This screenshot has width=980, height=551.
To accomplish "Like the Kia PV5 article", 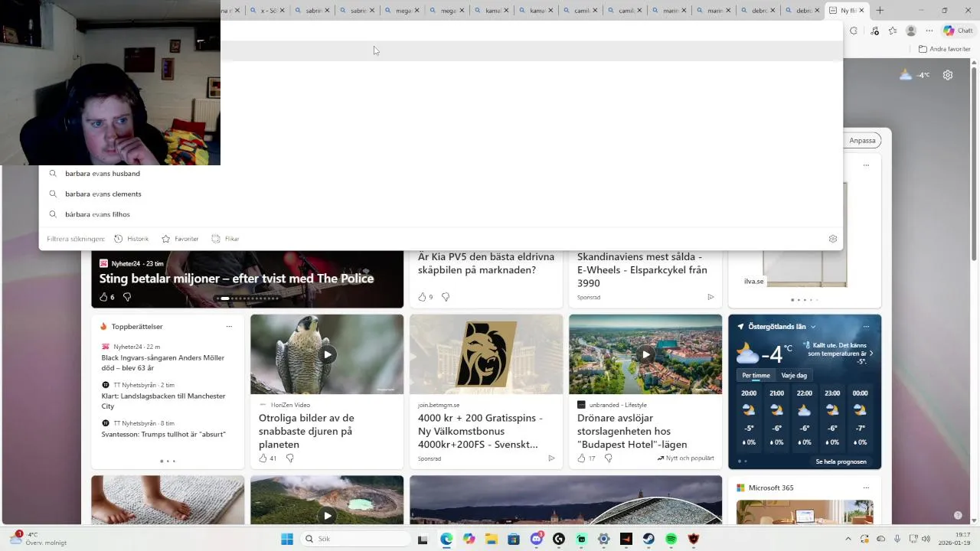I will click(422, 297).
